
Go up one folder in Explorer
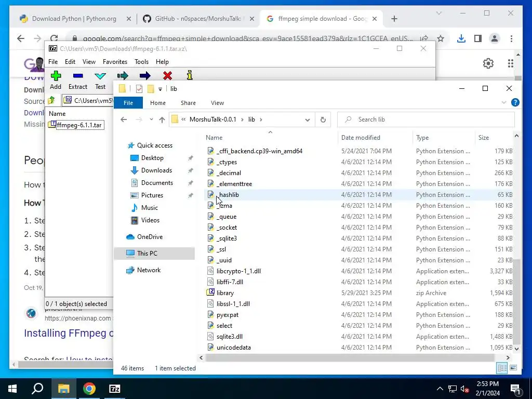162,119
